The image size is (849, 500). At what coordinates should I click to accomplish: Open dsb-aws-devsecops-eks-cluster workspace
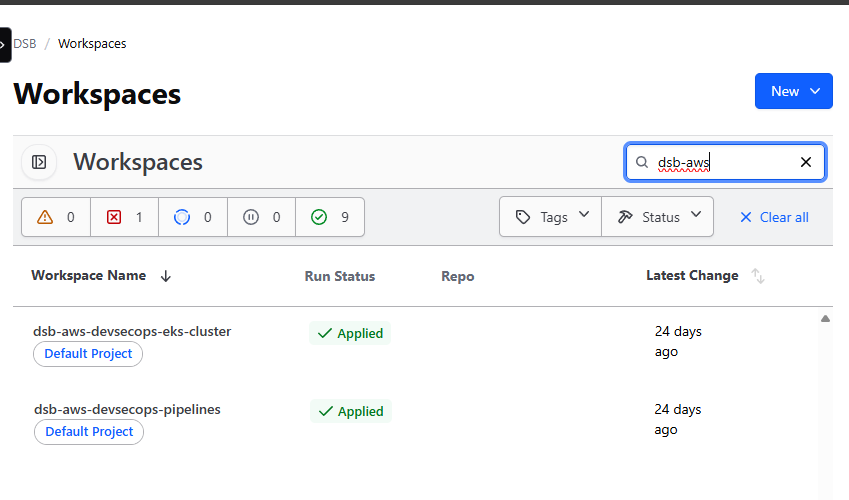(x=132, y=331)
